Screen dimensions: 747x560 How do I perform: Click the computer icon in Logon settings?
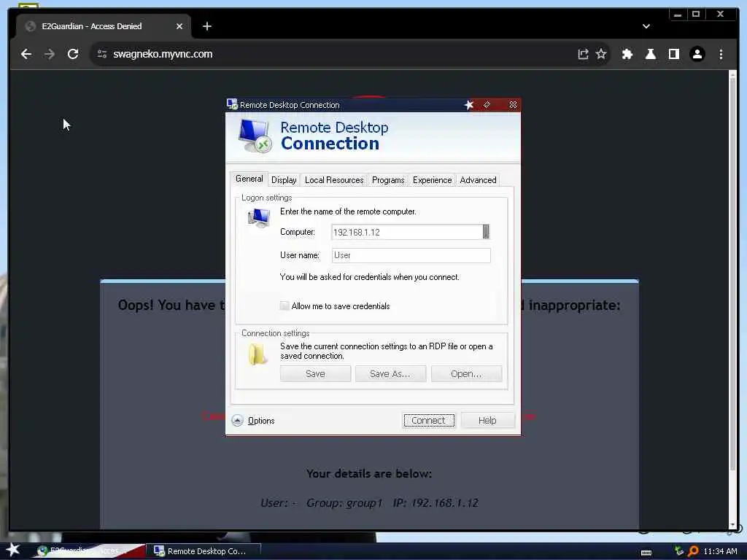[259, 218]
